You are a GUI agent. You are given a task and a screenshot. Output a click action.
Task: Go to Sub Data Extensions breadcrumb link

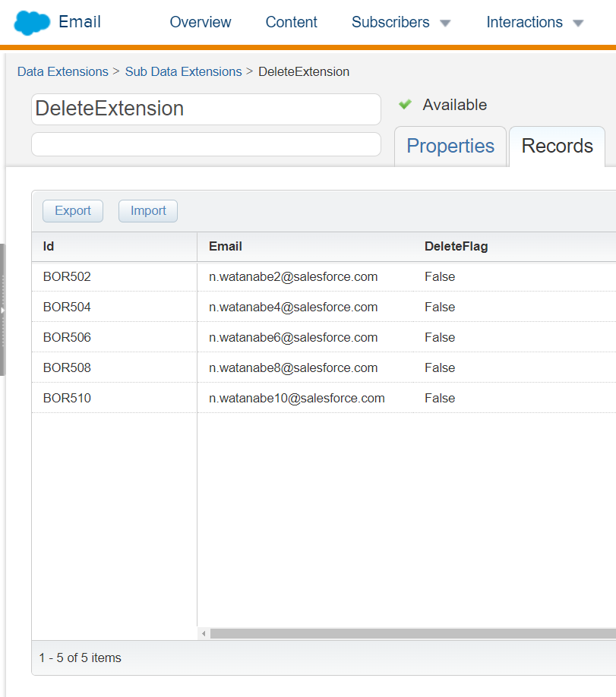(x=183, y=71)
